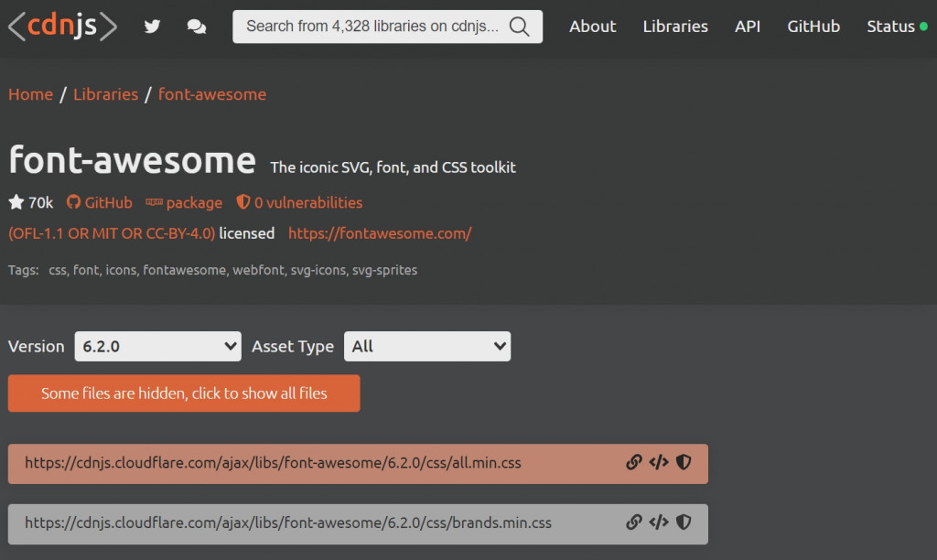This screenshot has width=937, height=560.
Task: Click the search magnifier icon
Action: pos(519,27)
